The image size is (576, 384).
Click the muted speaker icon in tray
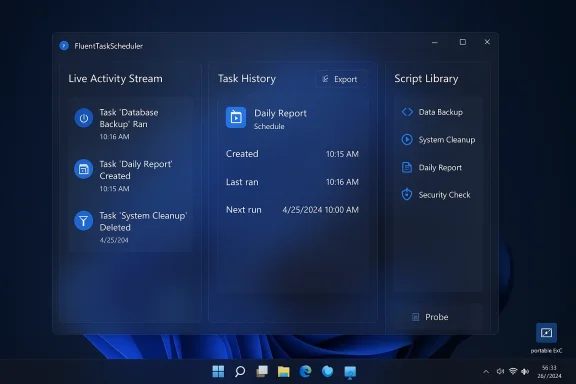(500, 372)
